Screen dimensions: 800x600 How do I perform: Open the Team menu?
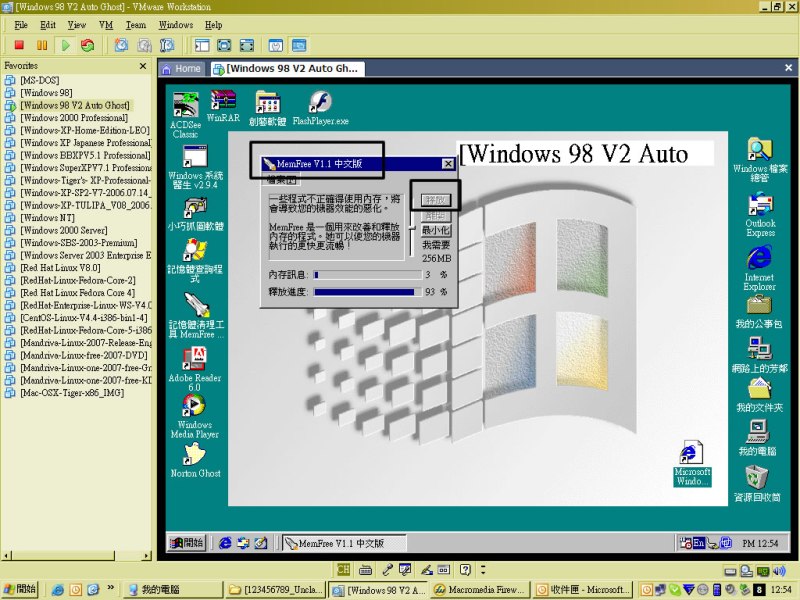(136, 25)
